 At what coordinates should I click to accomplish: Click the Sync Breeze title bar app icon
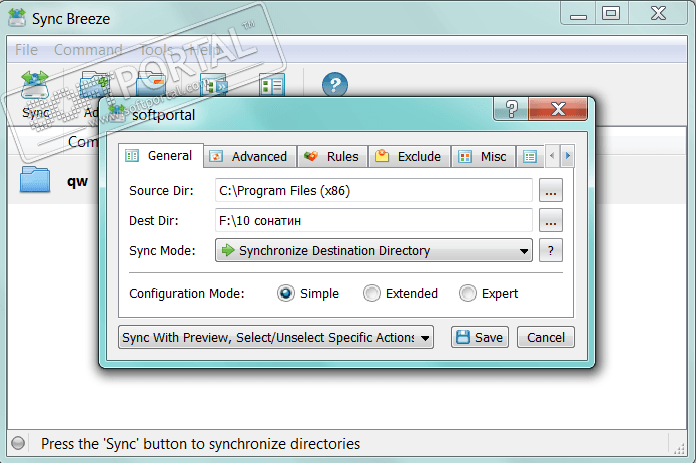[x=17, y=18]
